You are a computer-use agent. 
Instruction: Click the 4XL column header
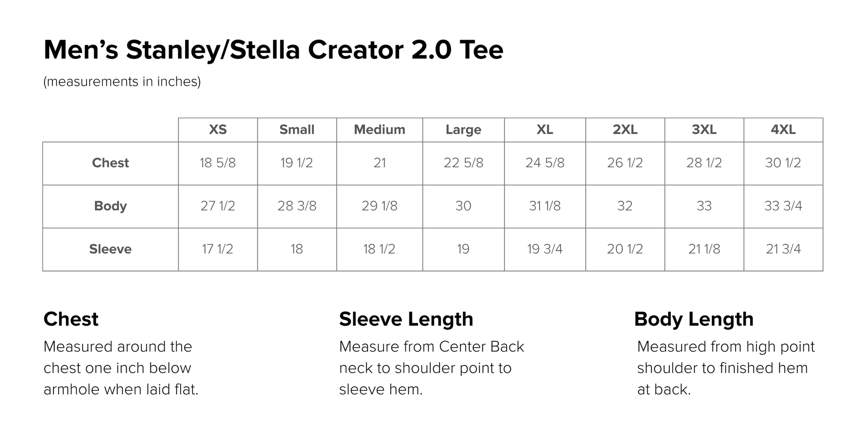tap(783, 130)
